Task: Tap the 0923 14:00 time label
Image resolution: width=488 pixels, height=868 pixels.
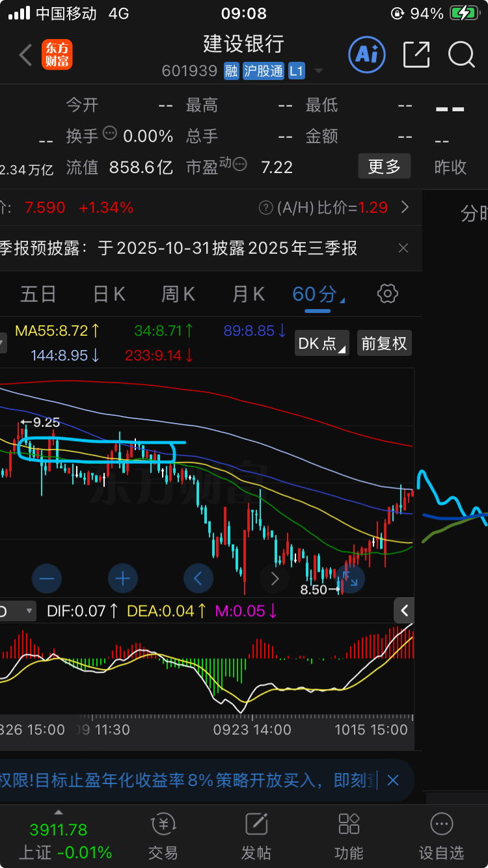Action: pyautogui.click(x=252, y=729)
